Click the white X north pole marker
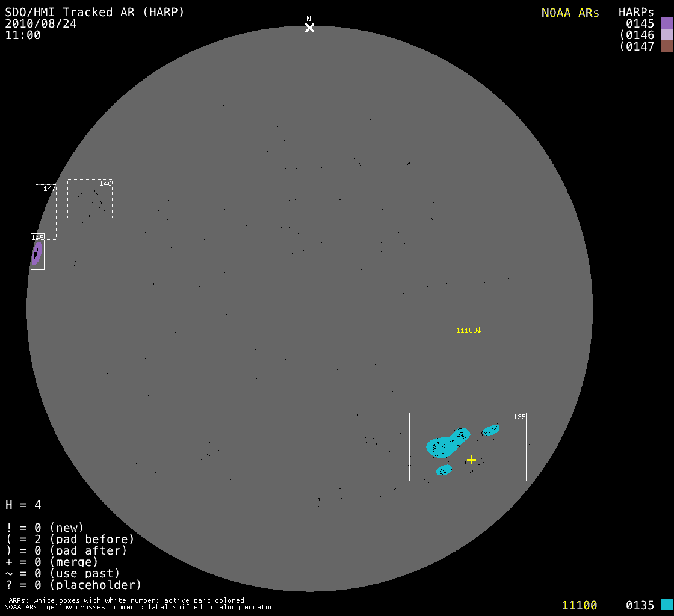 (x=309, y=28)
